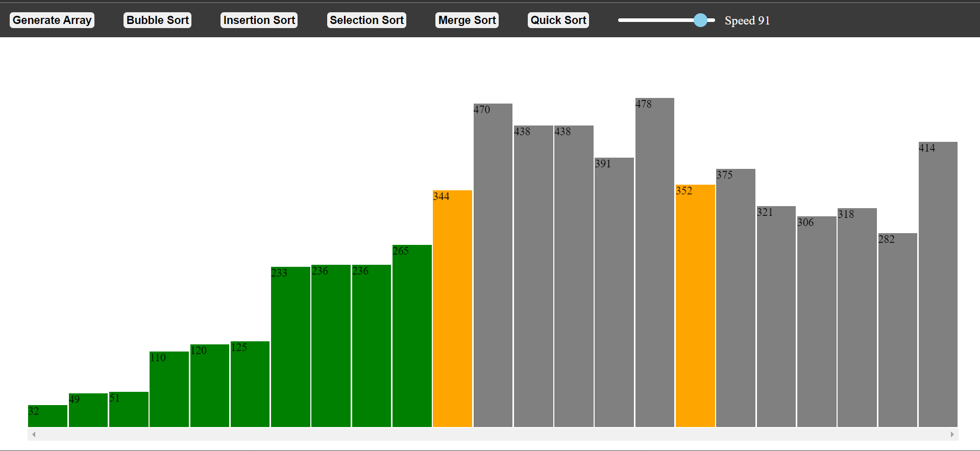
Task: Click the gray bar labeled 470
Action: coord(493,265)
